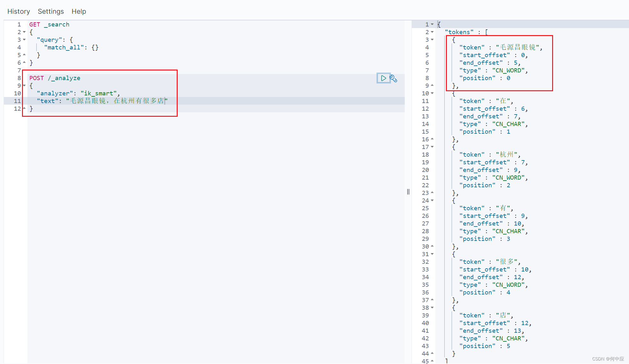629x364 pixels.
Task: Click the token "店" line in output
Action: coord(486,316)
